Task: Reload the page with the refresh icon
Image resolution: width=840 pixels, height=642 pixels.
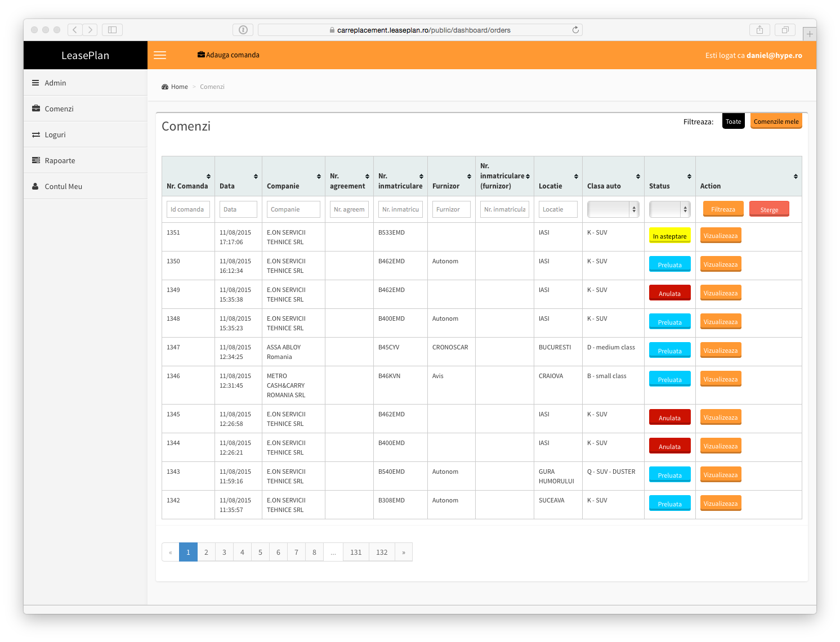Action: pos(575,30)
